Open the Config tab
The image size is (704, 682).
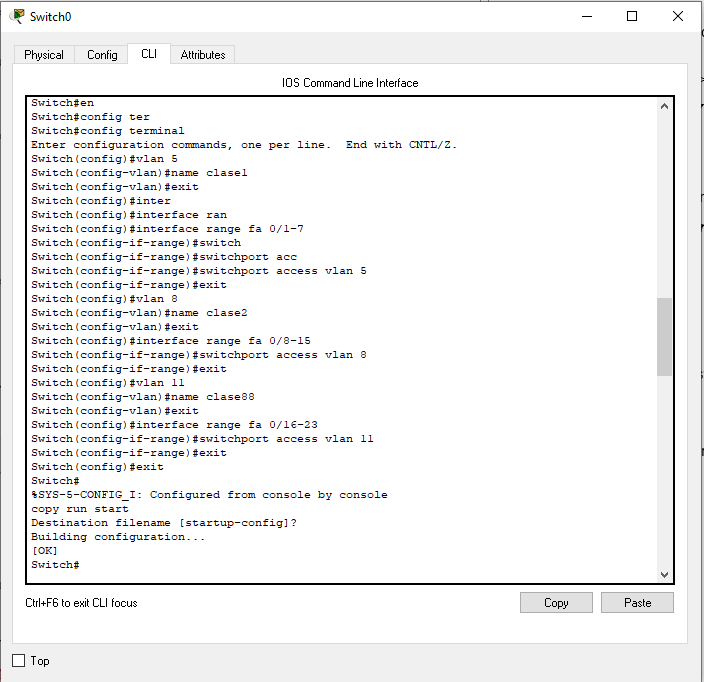tap(102, 55)
